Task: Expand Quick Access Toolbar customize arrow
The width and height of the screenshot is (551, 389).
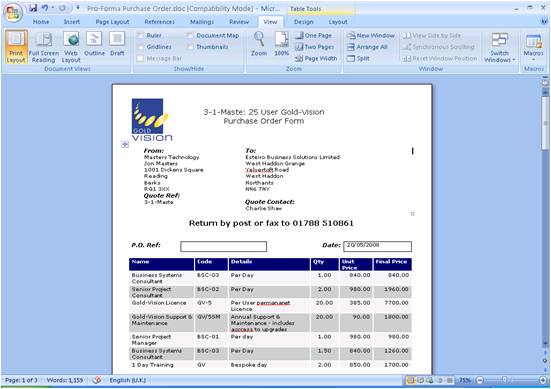Action: coord(78,8)
